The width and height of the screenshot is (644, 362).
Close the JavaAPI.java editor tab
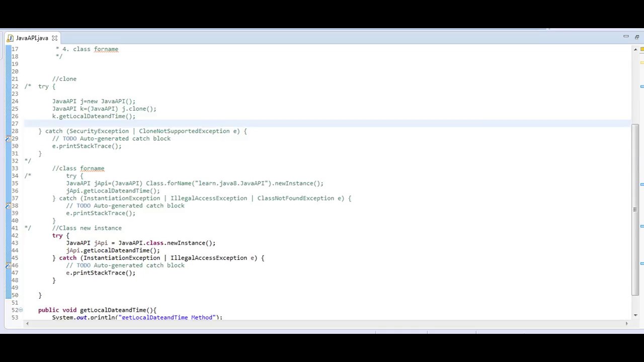point(54,38)
